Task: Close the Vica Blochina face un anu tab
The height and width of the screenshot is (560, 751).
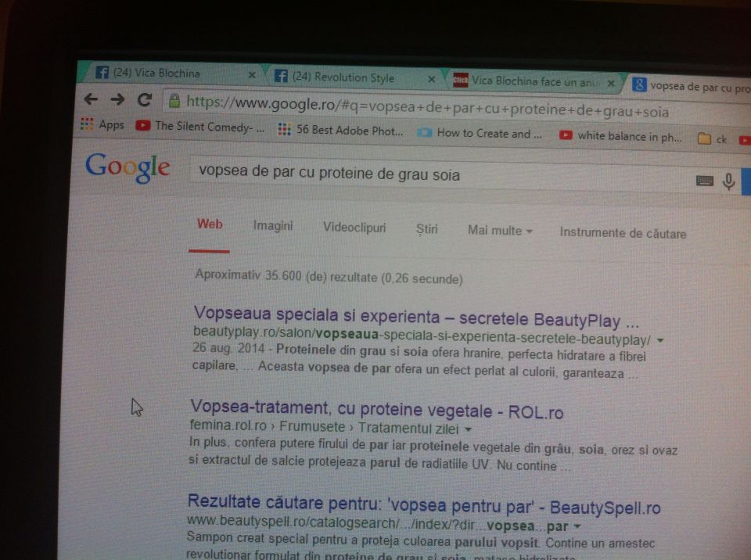Action: click(611, 84)
